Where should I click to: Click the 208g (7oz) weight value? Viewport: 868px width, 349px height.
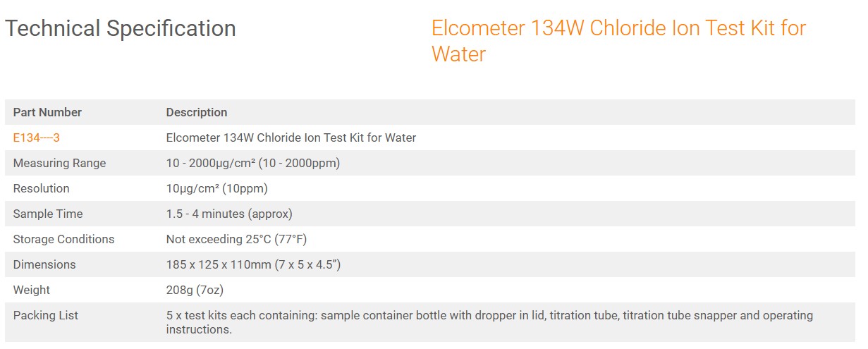click(195, 290)
